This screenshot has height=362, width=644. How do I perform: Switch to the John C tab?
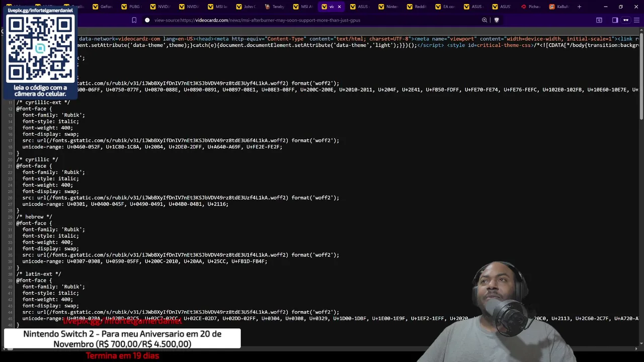point(247,7)
